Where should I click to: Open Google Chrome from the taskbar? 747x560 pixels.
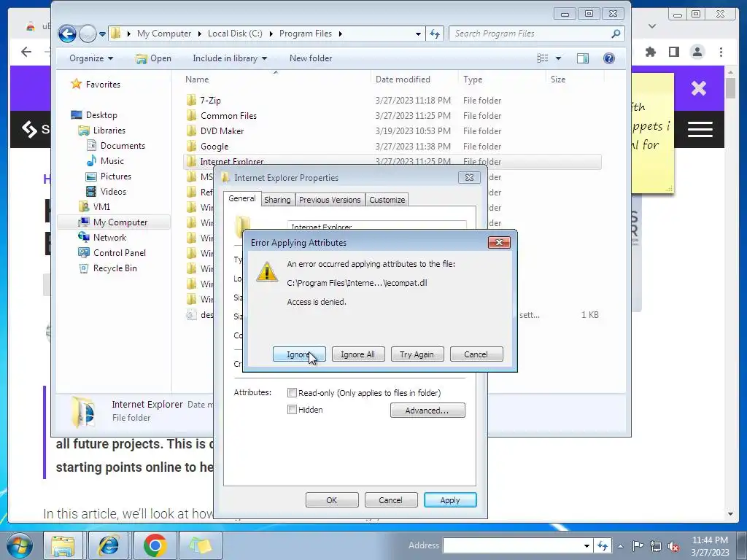(x=155, y=545)
